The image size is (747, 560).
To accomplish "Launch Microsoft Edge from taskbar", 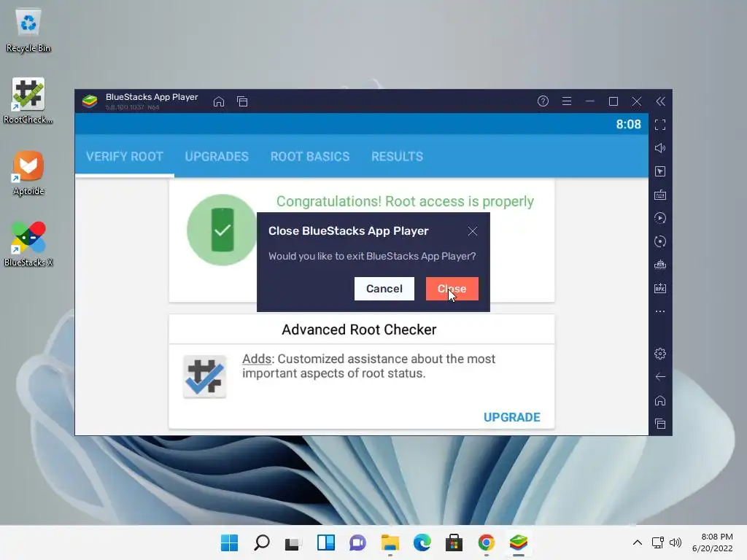I will tap(422, 542).
